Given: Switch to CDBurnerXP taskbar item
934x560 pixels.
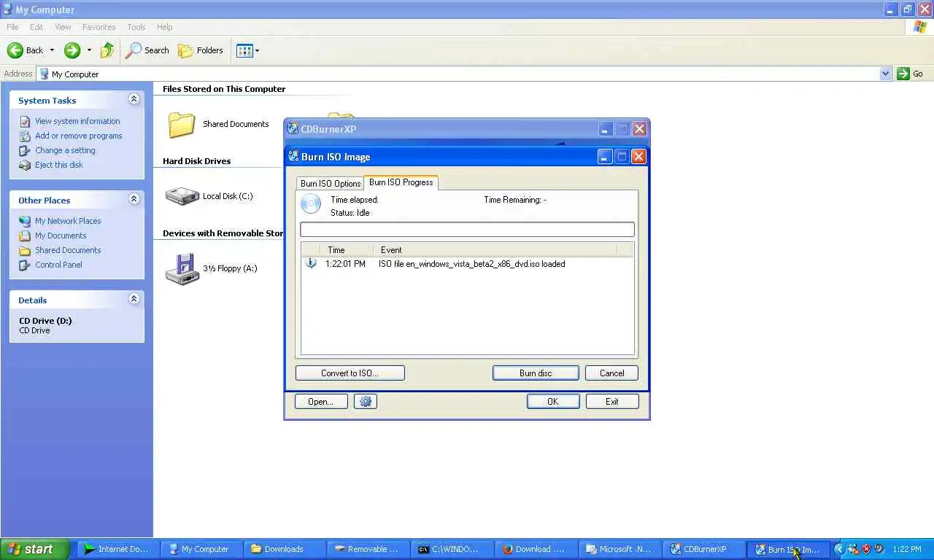Looking at the screenshot, I should point(703,549).
